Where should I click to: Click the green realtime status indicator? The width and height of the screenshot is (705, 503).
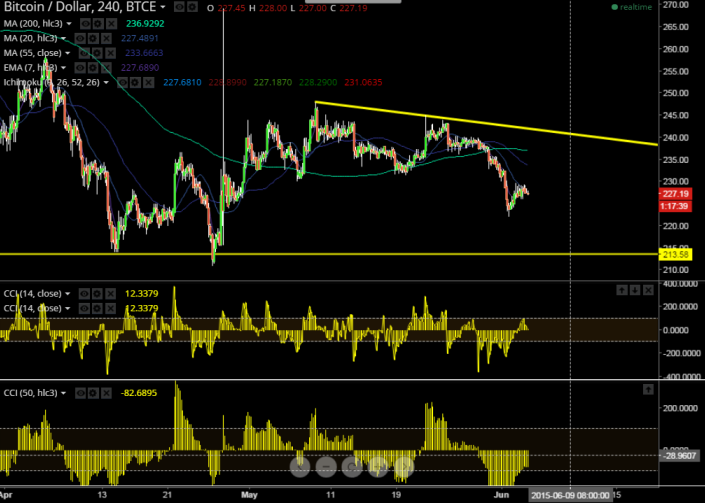point(632,7)
